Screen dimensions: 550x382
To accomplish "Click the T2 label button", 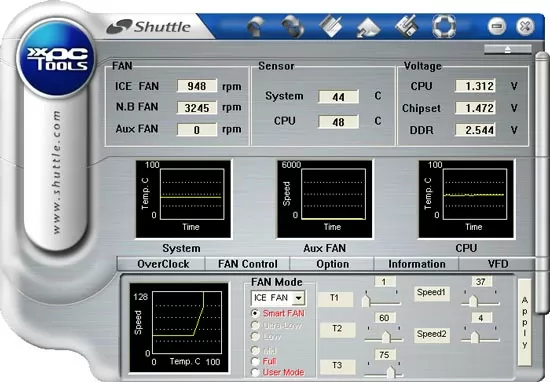I will tap(337, 329).
